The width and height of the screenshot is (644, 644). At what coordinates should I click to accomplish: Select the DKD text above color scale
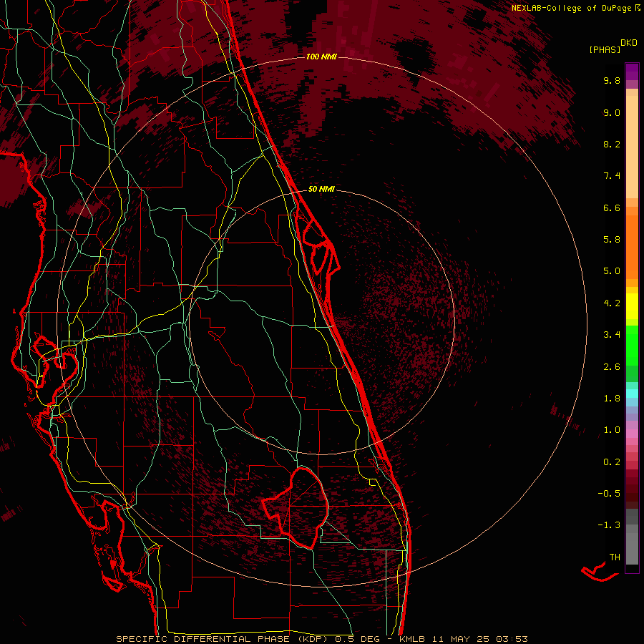629,43
